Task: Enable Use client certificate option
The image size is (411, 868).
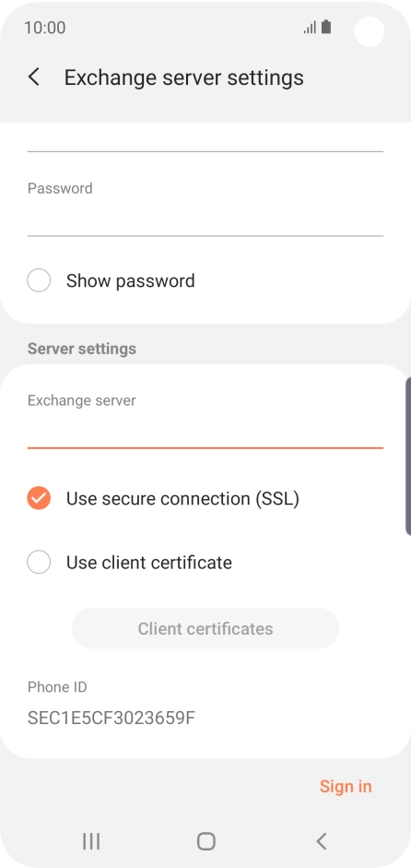Action: 39,563
